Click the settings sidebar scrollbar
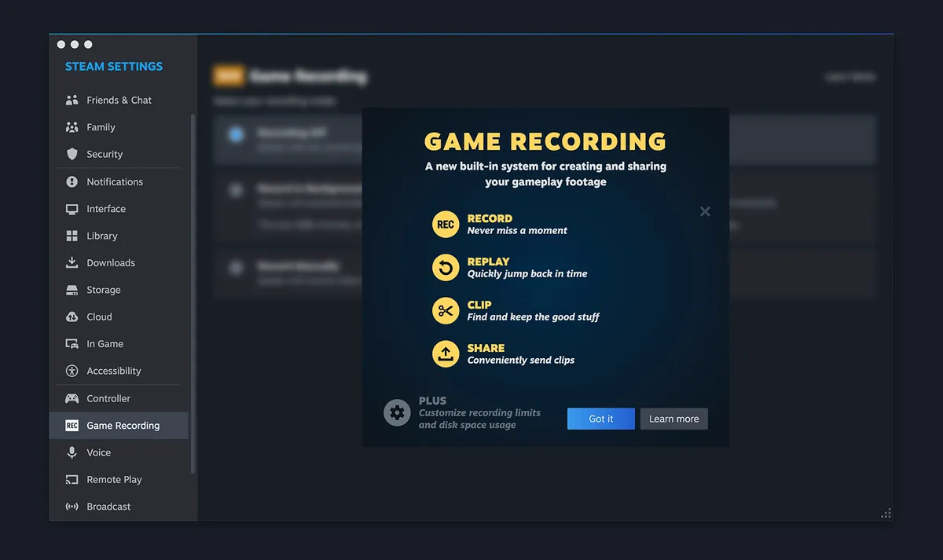The height and width of the screenshot is (560, 943). point(193,293)
